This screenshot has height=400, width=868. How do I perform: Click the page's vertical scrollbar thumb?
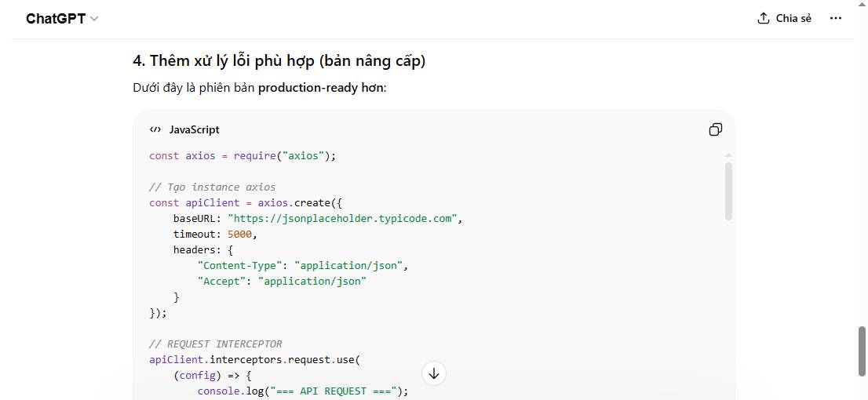tap(862, 351)
